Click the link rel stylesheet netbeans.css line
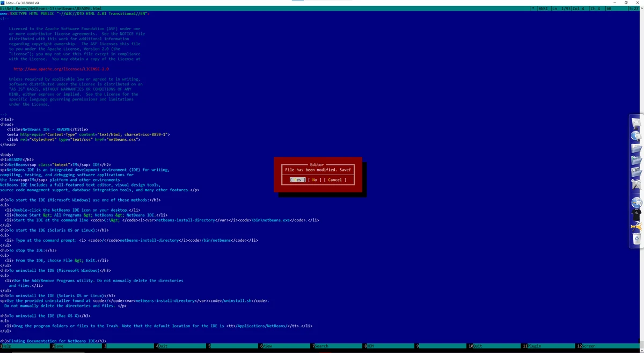This screenshot has width=644, height=353. [74, 139]
